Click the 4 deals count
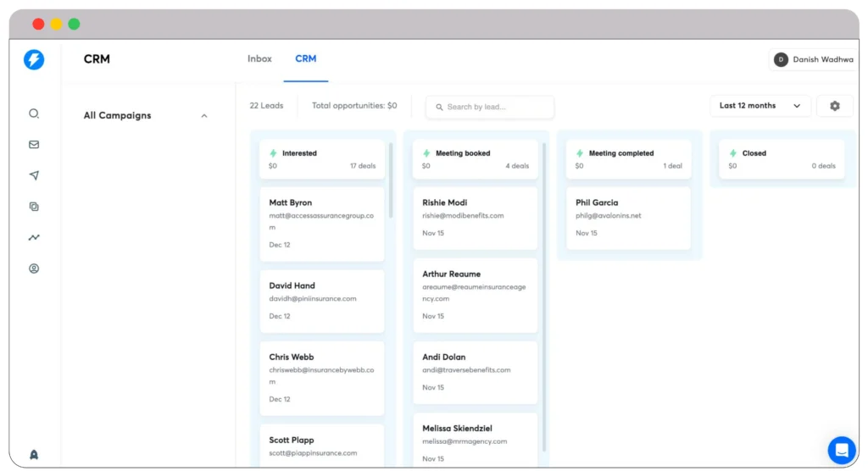Viewport: 868px width, 471px height. click(517, 165)
